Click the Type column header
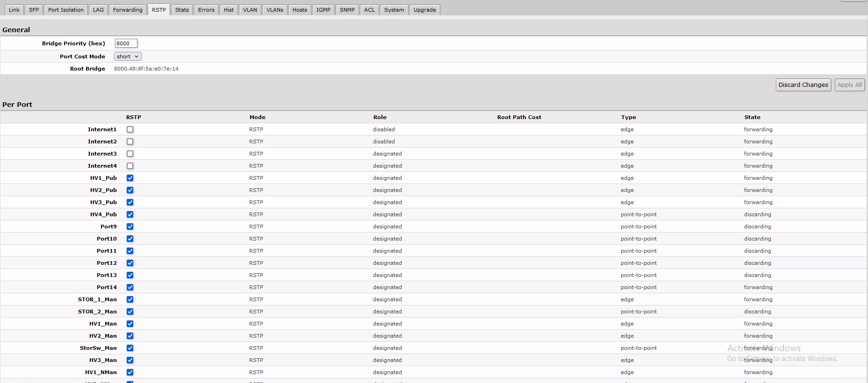Screen dimensions: 868x383 pos(629,117)
